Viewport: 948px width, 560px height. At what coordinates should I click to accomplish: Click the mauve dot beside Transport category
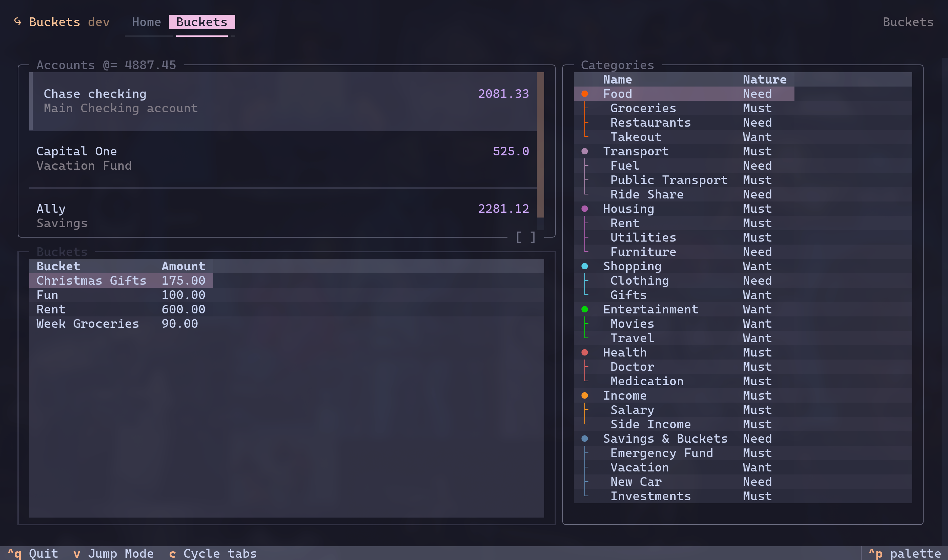[584, 151]
